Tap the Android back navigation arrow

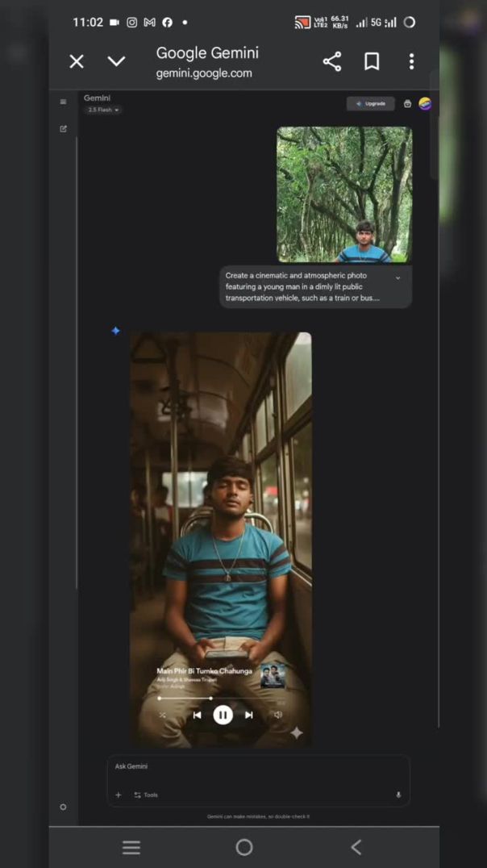click(356, 847)
